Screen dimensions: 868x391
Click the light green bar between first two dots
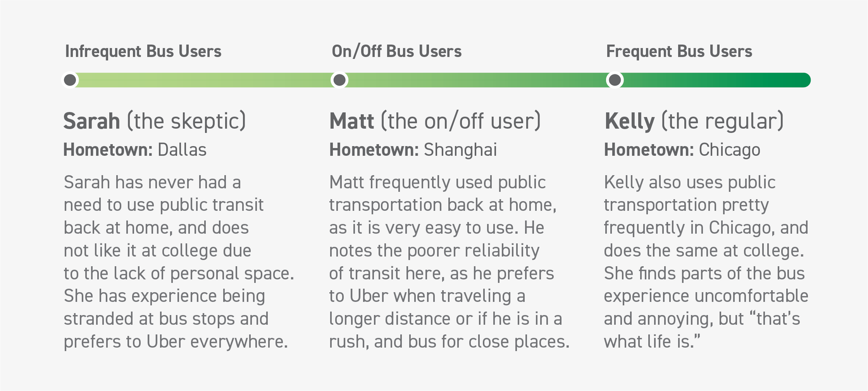pos(205,80)
